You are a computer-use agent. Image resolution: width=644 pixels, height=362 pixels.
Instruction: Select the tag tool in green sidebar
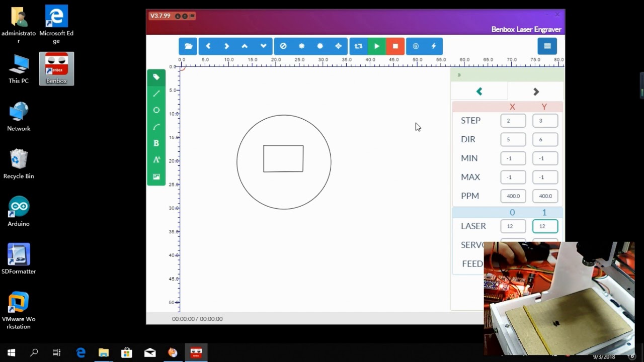click(156, 77)
